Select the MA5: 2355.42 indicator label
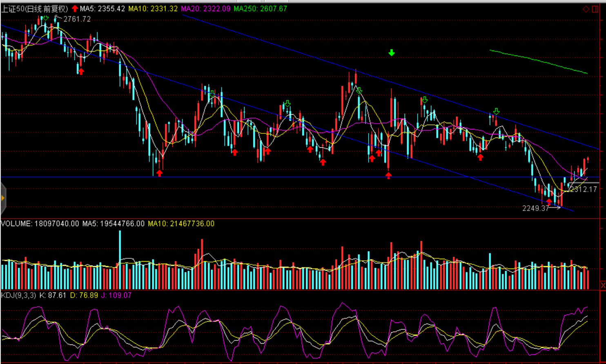This screenshot has width=606, height=364. 102,9
